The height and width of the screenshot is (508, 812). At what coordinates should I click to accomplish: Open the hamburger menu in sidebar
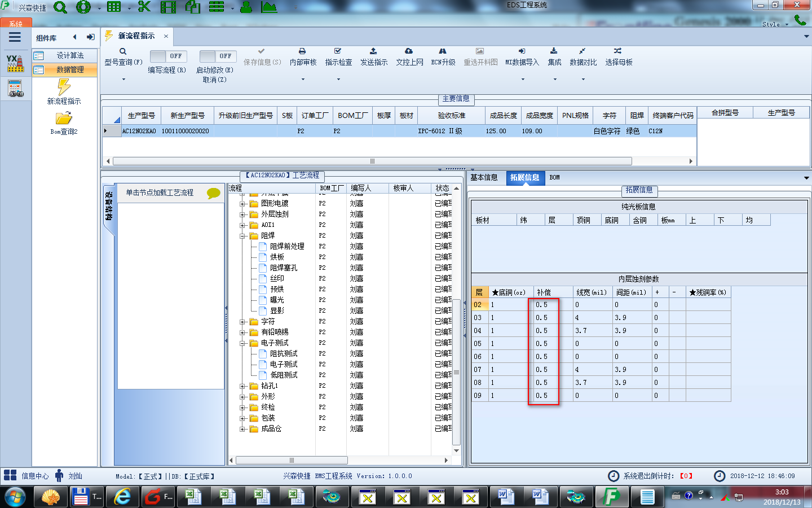click(15, 37)
